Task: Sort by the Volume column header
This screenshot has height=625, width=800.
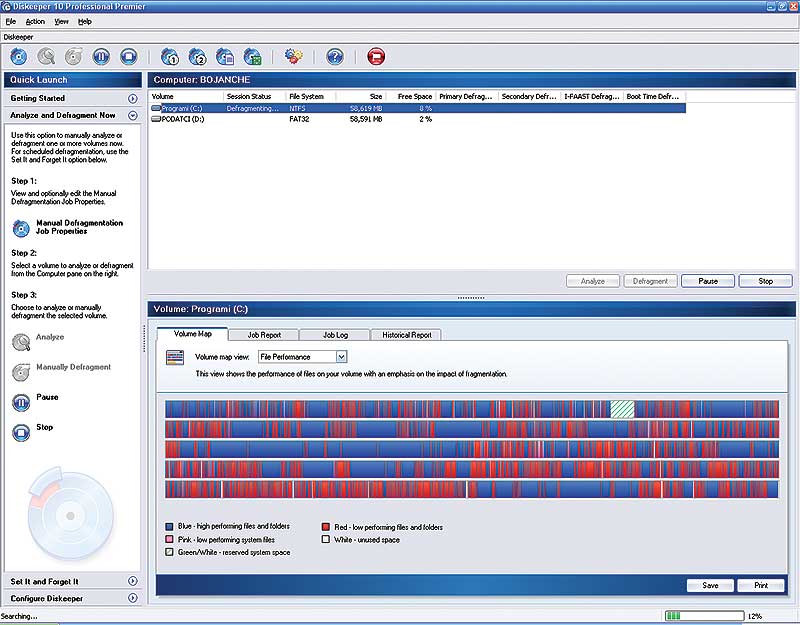Action: 186,96
